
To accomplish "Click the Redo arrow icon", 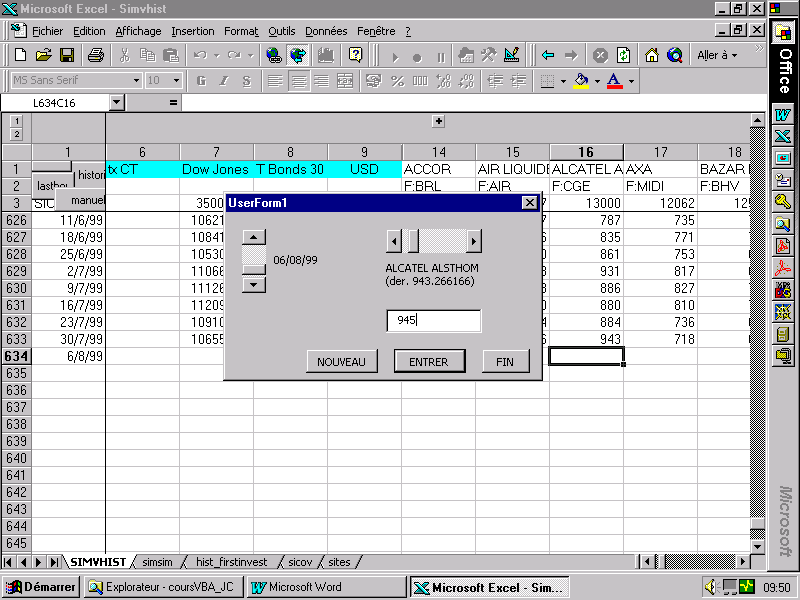I will [234, 55].
